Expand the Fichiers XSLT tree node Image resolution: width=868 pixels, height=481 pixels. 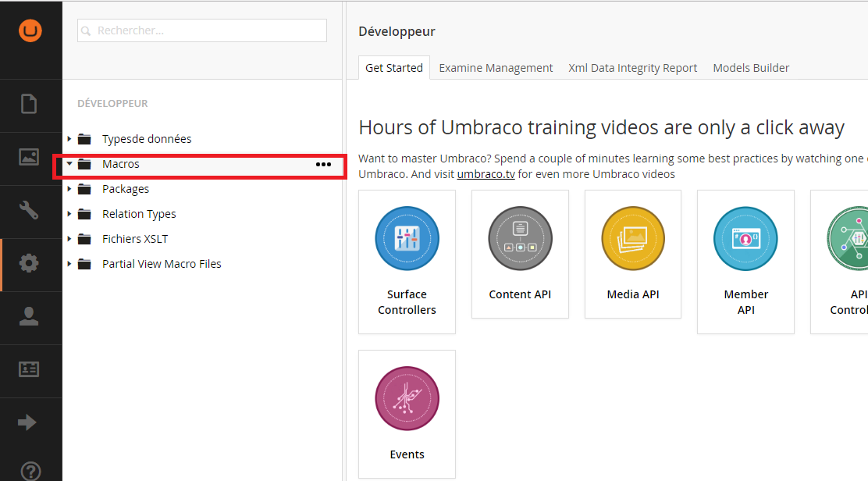(69, 239)
